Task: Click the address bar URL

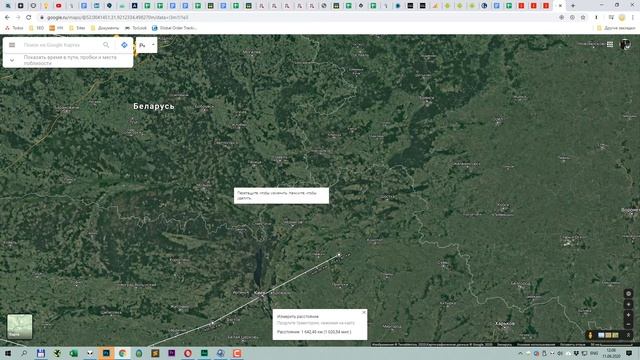Action: 118,18
